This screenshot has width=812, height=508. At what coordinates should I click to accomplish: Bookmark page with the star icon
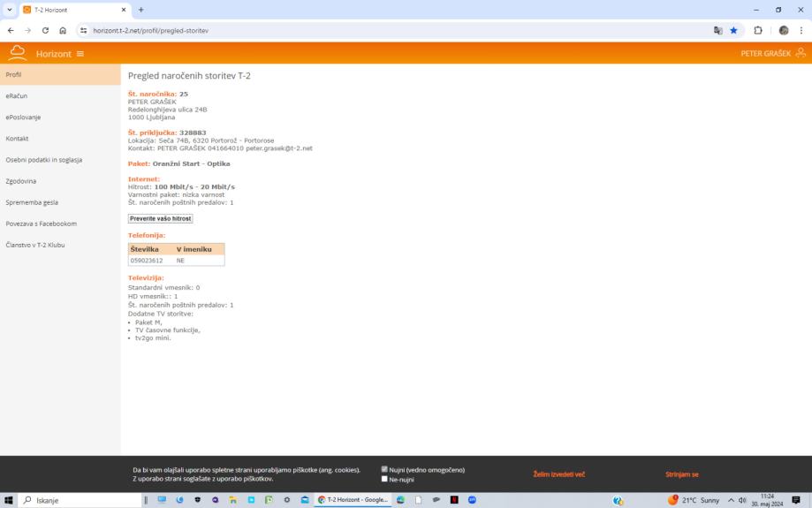coord(733,30)
